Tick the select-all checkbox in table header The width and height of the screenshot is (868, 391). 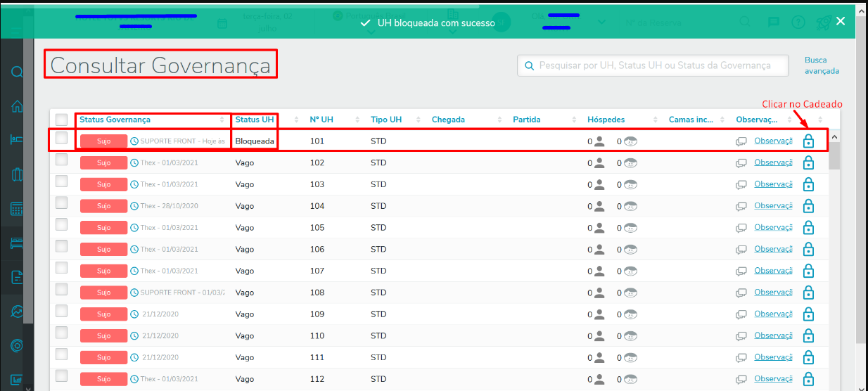coord(61,120)
